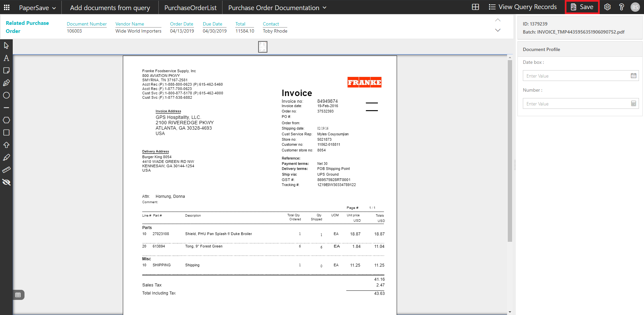Screen dimensions: 644x315
Task: Select the pointer selection tool
Action: tap(6, 45)
